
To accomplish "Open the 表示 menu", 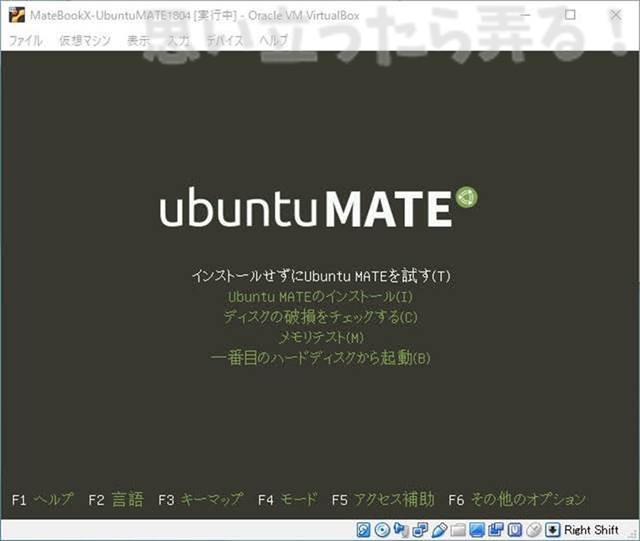I will pos(139,40).
